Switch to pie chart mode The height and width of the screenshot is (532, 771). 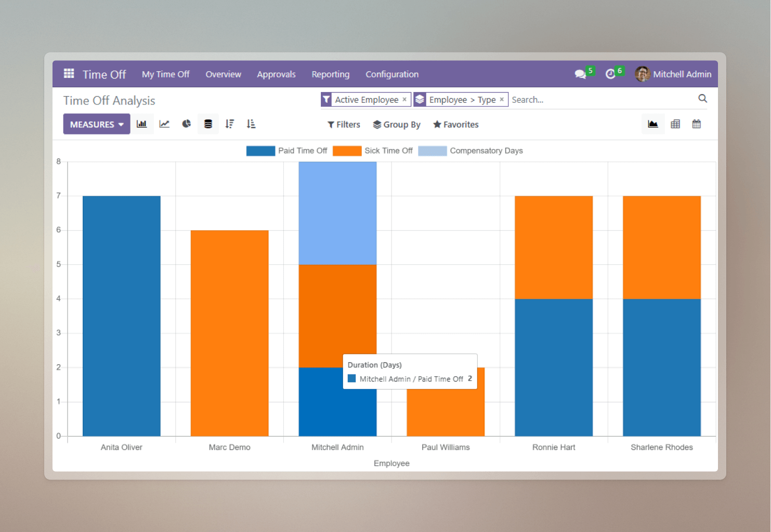[186, 124]
